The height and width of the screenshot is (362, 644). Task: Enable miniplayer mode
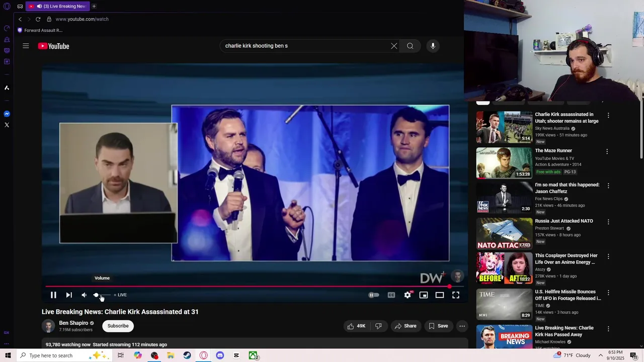[x=424, y=295]
